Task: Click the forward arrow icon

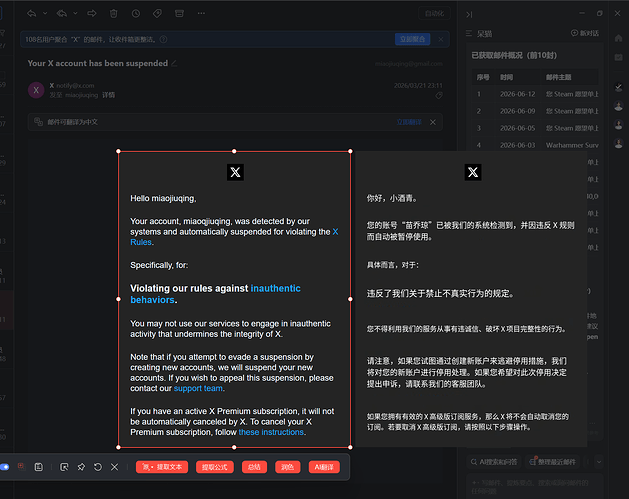Action: click(92, 13)
